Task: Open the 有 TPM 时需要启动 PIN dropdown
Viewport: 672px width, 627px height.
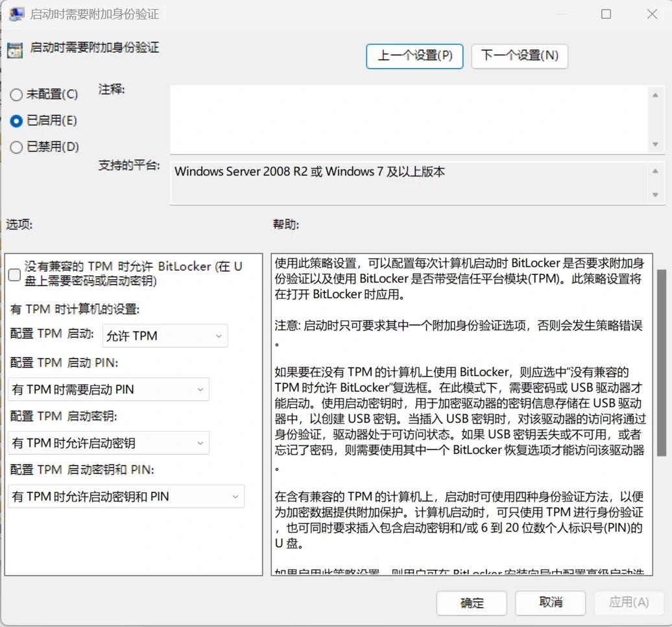Action: point(108,389)
